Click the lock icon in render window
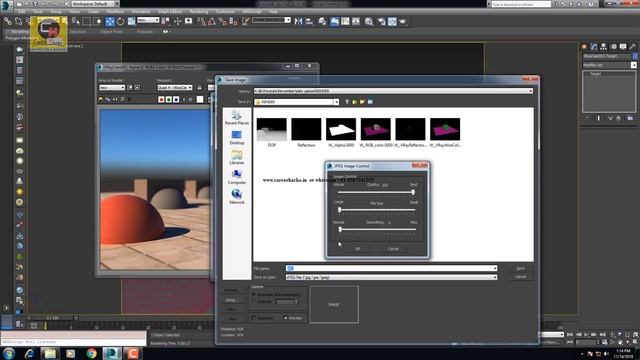640x360 pixels. click(199, 87)
